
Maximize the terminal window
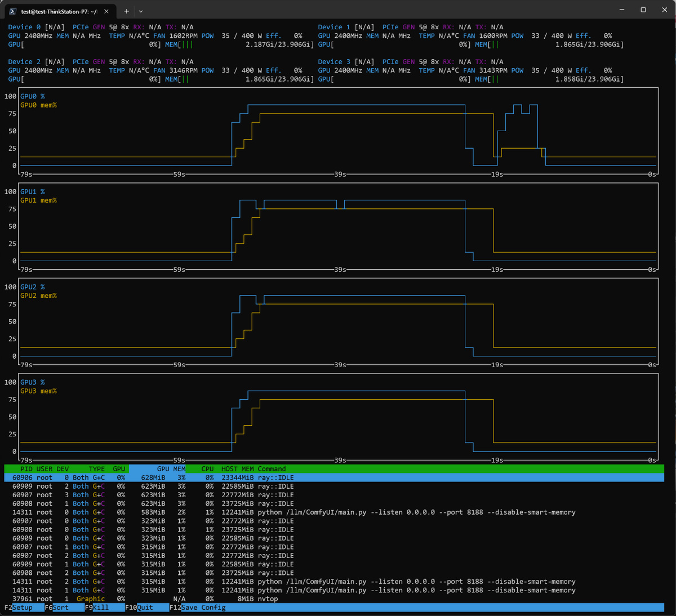(x=643, y=10)
